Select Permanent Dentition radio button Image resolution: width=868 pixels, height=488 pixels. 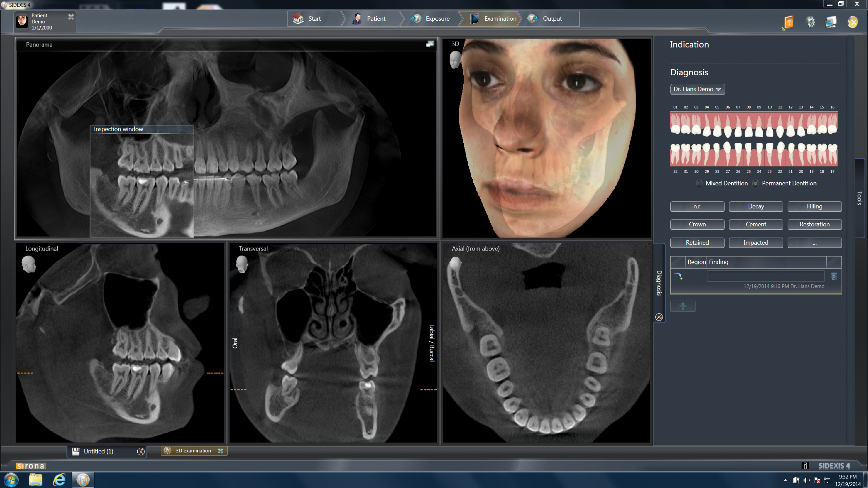tap(755, 183)
